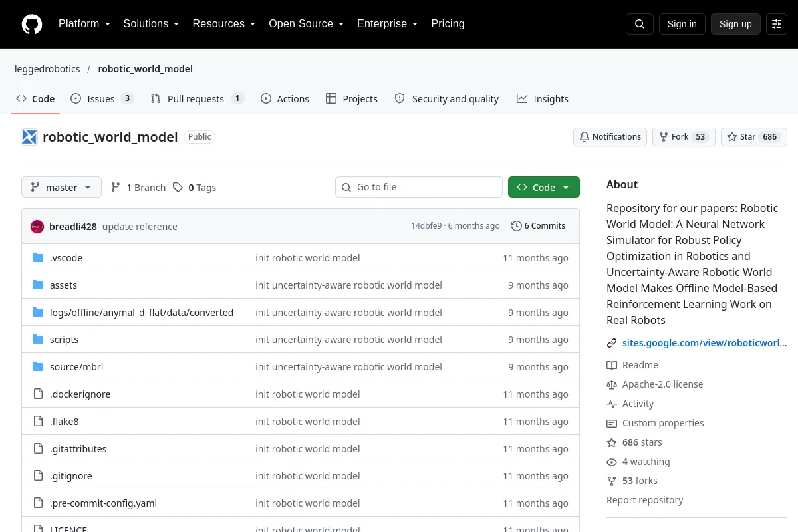This screenshot has height=532, width=798.
Task: Open the Pricing page
Action: pos(448,24)
